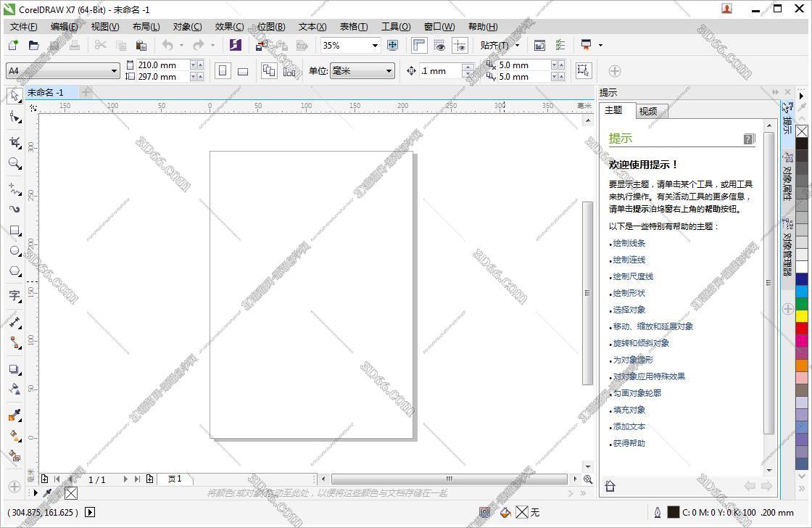This screenshot has height=528, width=812.
Task: Select the 页1 page tab
Action: [x=175, y=479]
